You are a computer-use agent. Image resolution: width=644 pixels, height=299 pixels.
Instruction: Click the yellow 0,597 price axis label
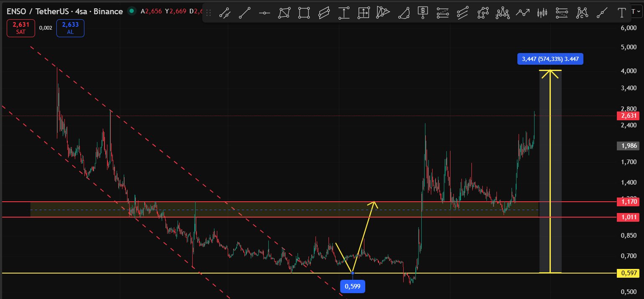628,273
